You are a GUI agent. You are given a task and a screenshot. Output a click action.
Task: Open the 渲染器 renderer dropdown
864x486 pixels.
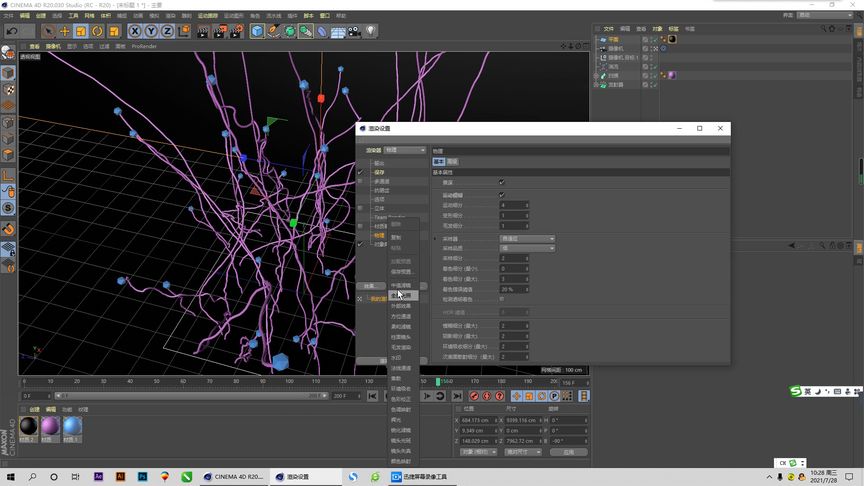405,150
